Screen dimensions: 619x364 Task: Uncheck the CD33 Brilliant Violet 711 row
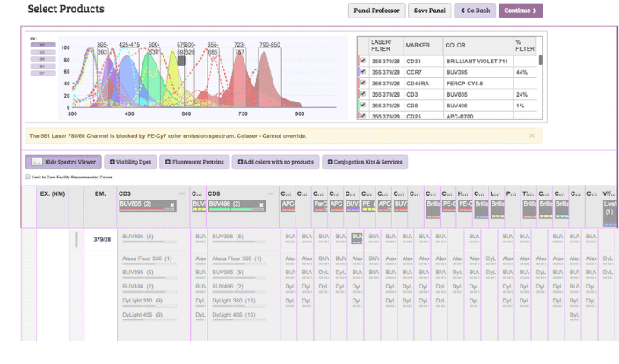pyautogui.click(x=363, y=61)
